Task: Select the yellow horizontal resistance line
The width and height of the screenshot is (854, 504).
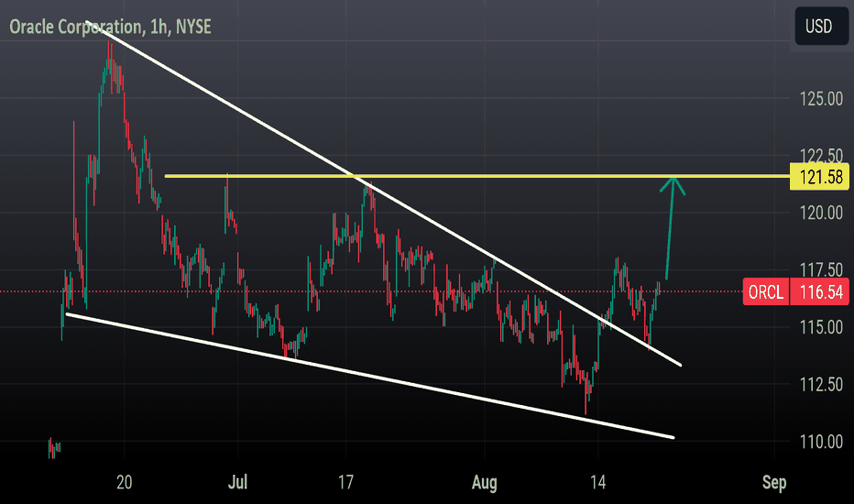Action: (x=477, y=176)
